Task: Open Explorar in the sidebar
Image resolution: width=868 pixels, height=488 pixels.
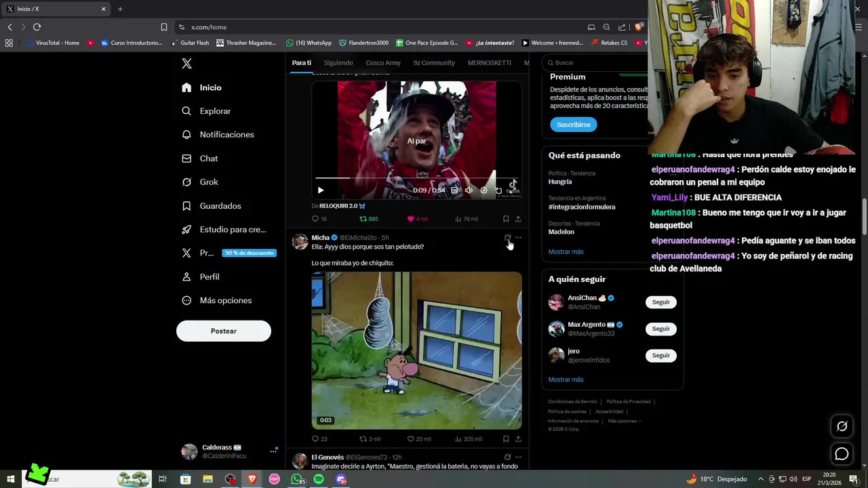Action: 207,111
